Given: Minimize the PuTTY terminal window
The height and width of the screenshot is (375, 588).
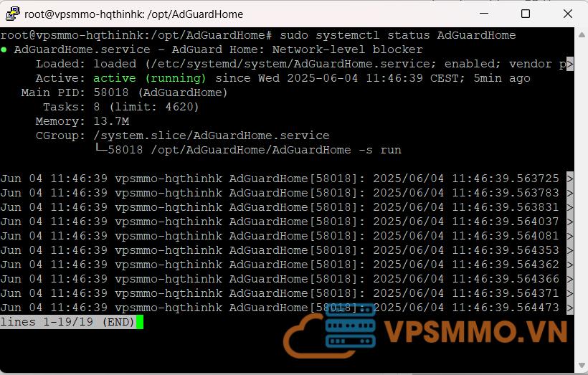Looking at the screenshot, I should (x=485, y=14).
